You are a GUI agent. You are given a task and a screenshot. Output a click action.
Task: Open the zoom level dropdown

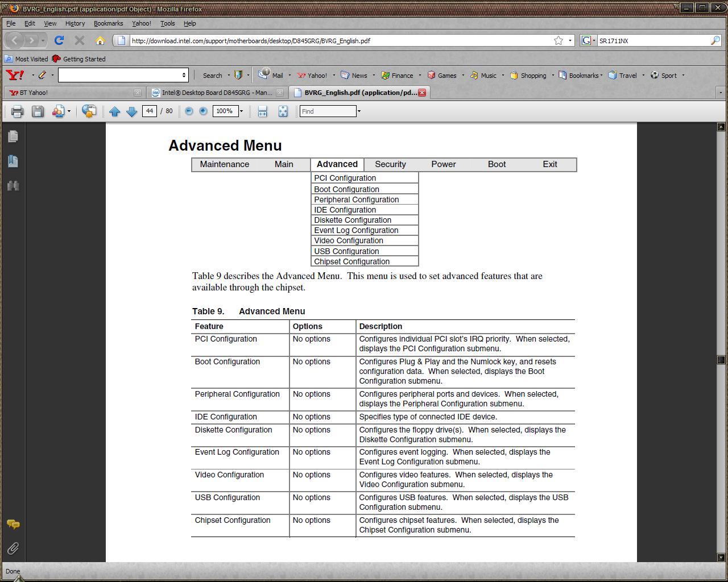pyautogui.click(x=241, y=111)
